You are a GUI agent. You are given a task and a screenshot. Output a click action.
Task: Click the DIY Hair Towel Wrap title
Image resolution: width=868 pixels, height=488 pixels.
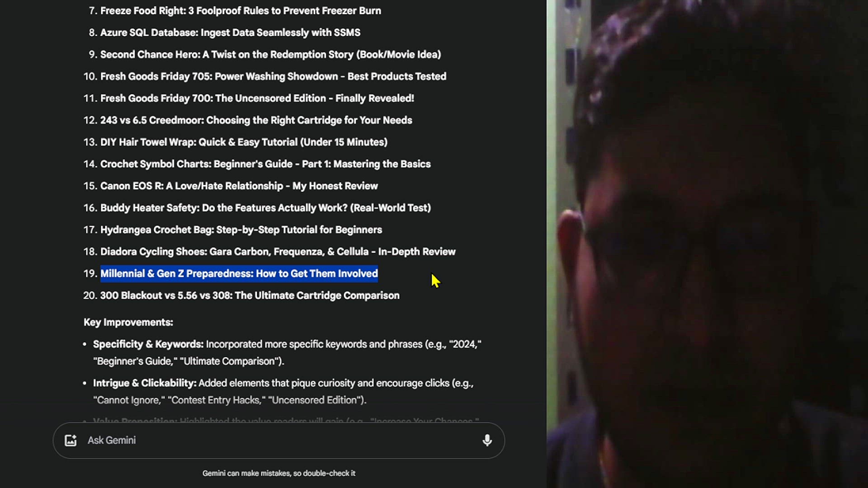[x=244, y=142]
